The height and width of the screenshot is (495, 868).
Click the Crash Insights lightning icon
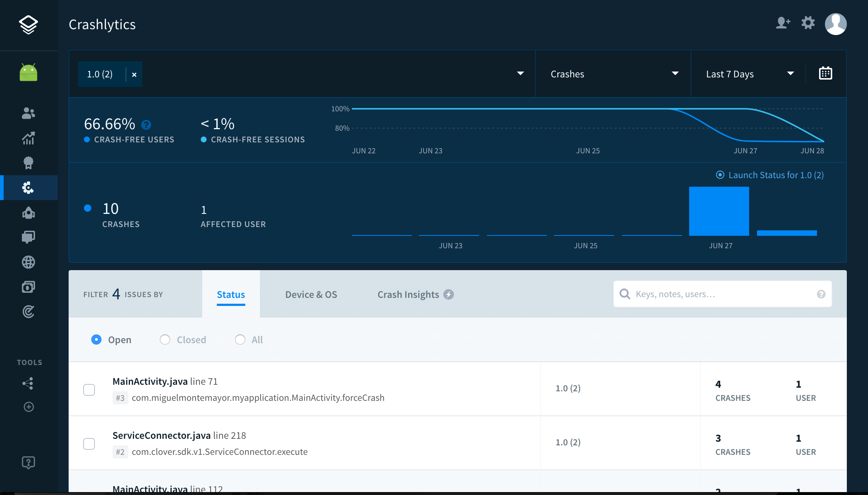[x=449, y=295]
